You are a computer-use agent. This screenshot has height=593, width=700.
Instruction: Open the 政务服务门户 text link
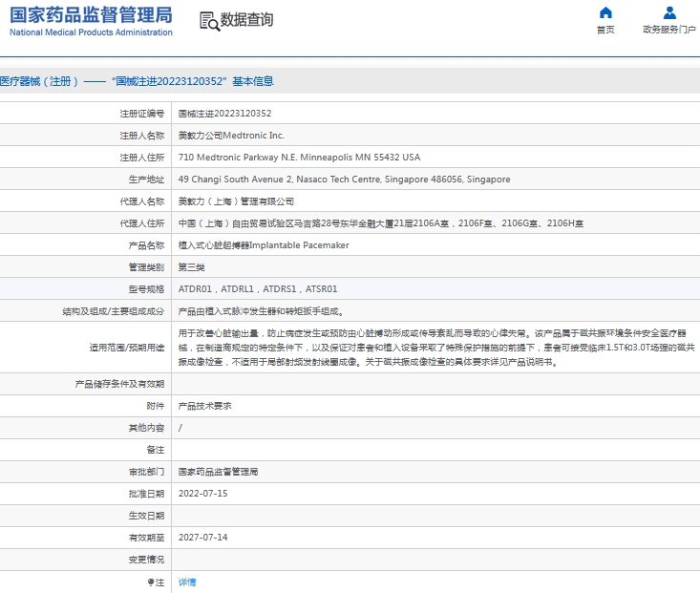pos(669,31)
